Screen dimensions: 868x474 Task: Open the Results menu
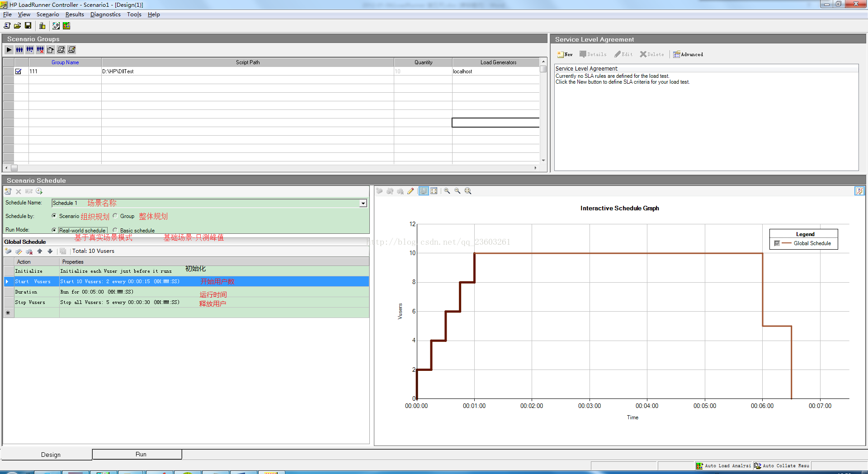[x=75, y=14]
